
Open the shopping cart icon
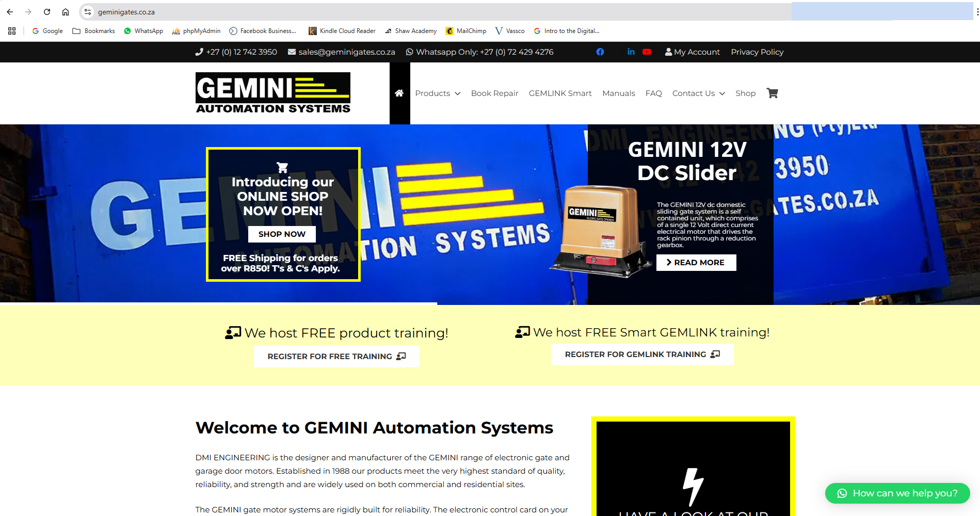[x=772, y=93]
